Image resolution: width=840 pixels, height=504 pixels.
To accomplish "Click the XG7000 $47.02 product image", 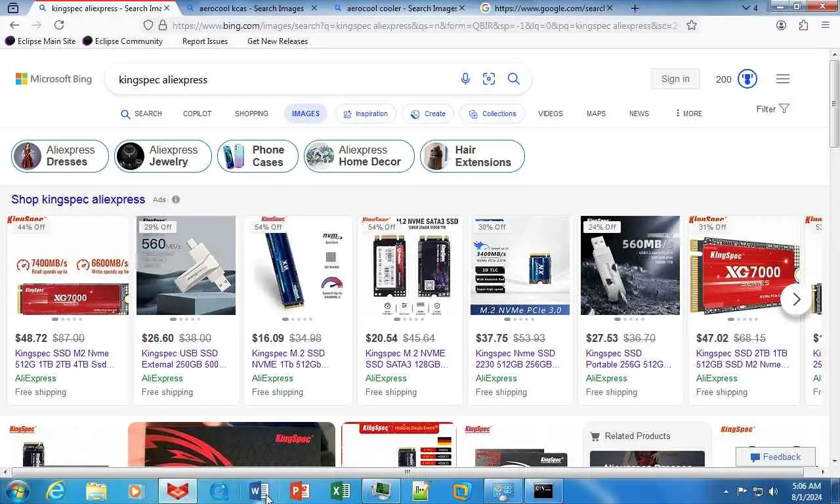I will click(744, 265).
